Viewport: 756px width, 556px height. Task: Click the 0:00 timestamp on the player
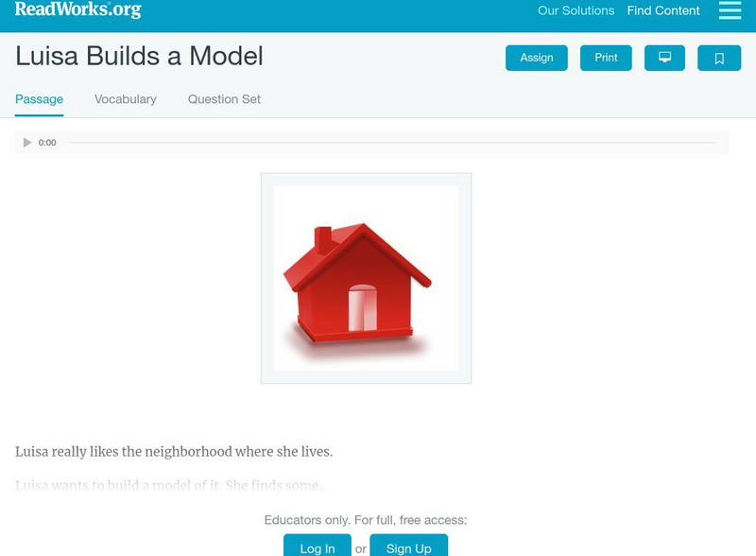47,142
